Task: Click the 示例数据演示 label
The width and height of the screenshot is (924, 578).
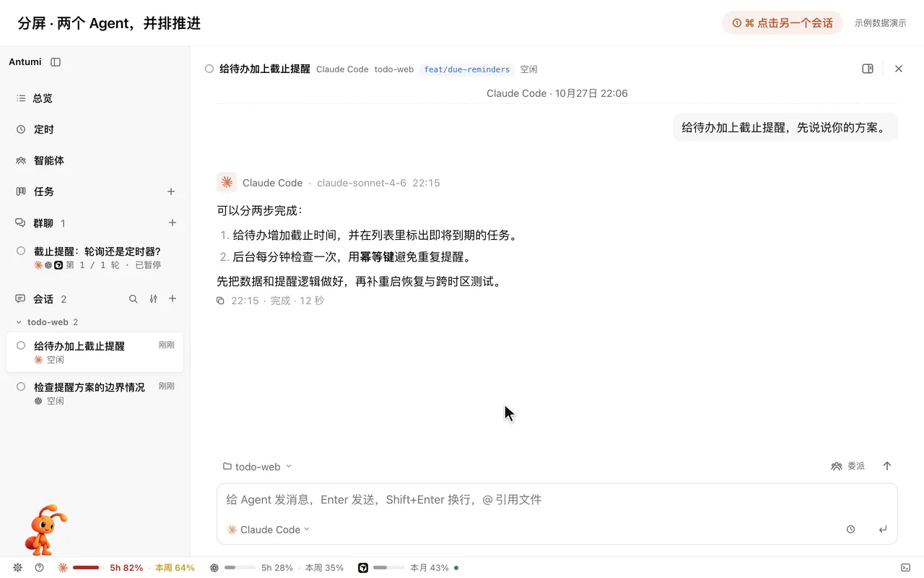Action: tap(880, 23)
